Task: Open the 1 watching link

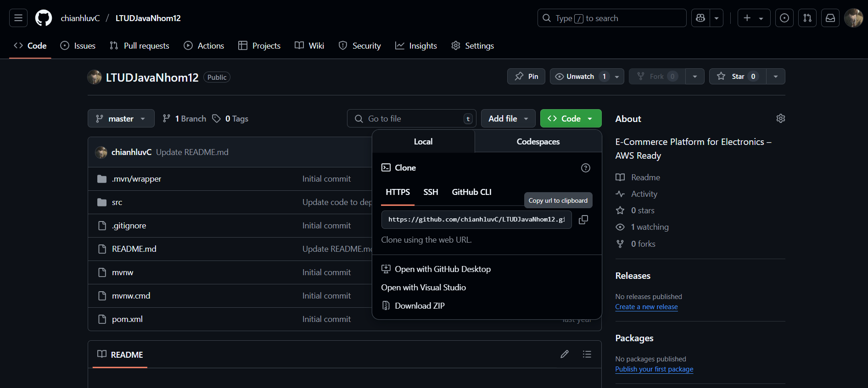Action: tap(642, 227)
